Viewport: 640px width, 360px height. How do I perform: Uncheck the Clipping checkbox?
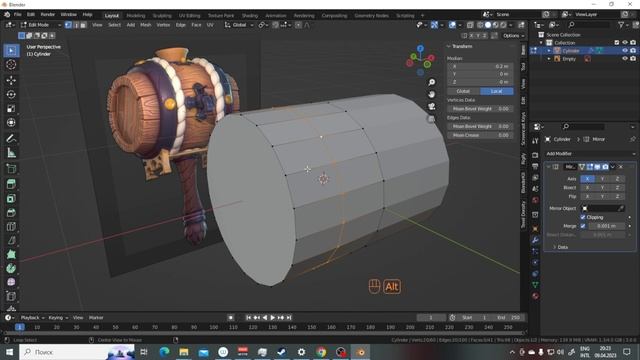click(583, 217)
